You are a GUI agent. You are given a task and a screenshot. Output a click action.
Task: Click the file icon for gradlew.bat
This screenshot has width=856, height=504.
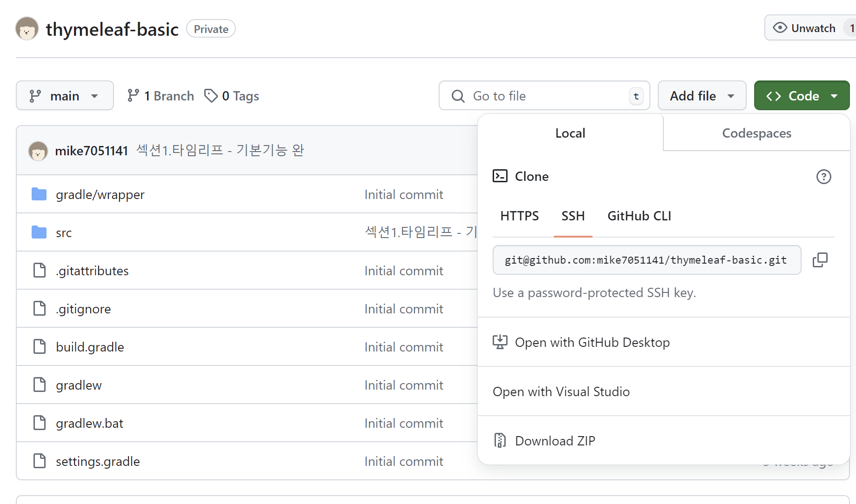click(x=40, y=423)
